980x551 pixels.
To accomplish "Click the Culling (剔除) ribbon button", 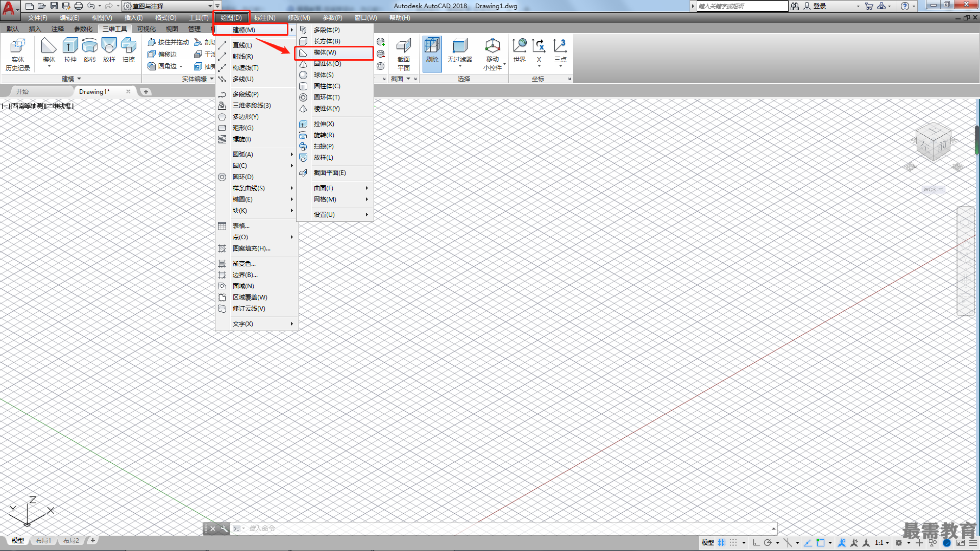I will pos(432,53).
